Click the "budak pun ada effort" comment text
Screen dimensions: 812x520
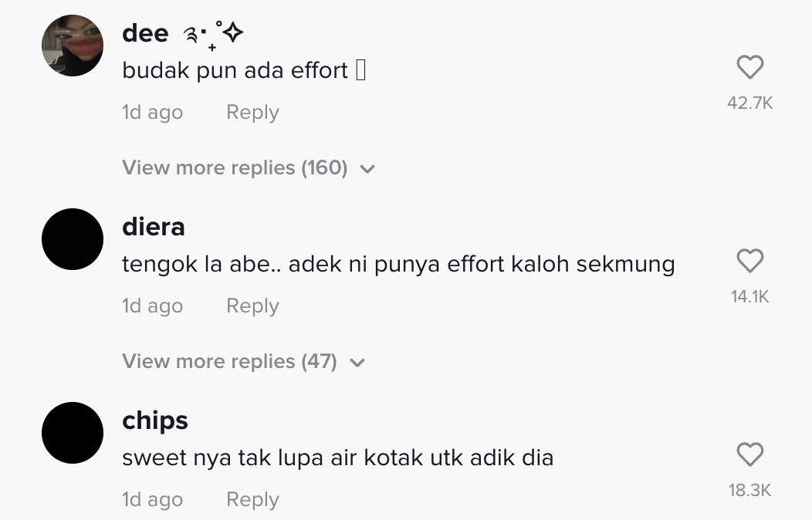click(x=235, y=71)
